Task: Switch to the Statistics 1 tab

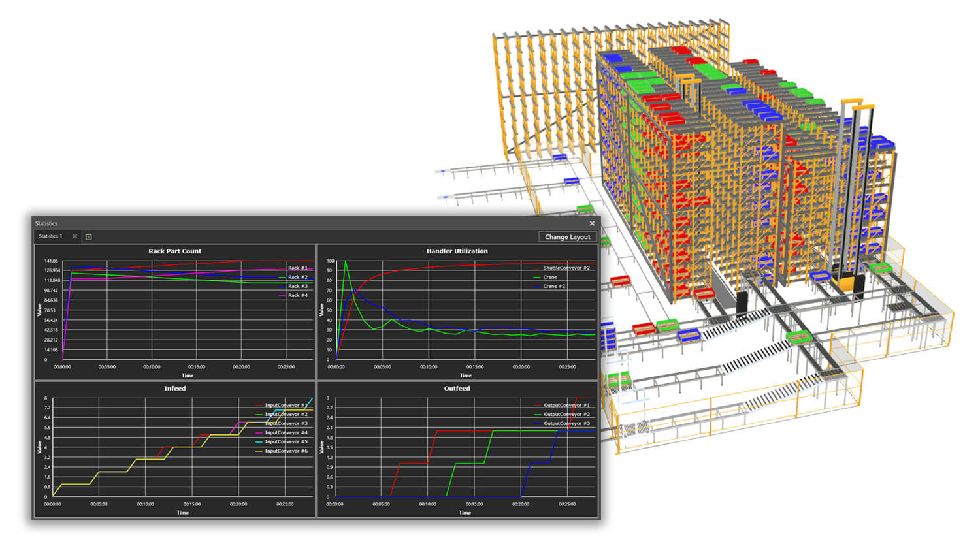Action: [50, 236]
